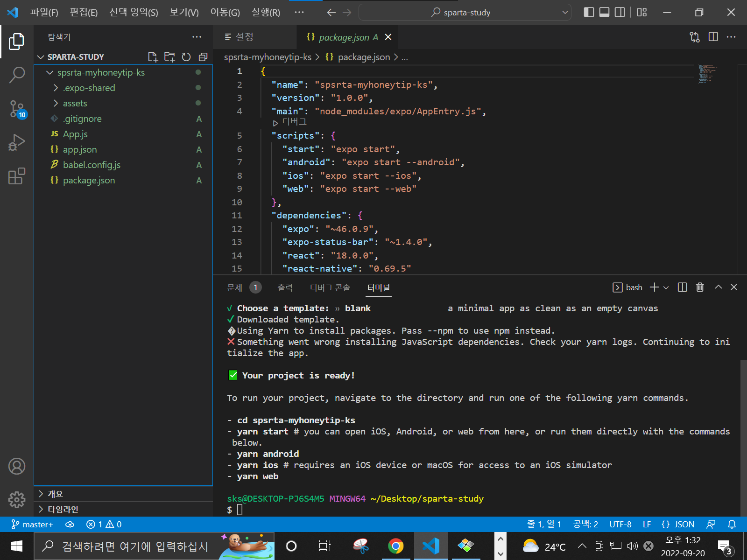This screenshot has height=560, width=747.
Task: Customize layout options in title bar
Action: pyautogui.click(x=642, y=13)
